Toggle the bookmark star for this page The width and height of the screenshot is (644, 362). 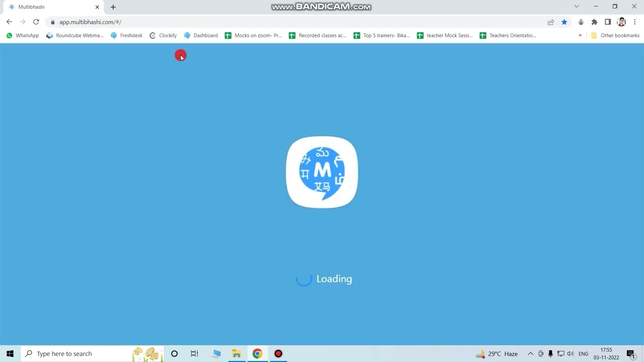(565, 22)
